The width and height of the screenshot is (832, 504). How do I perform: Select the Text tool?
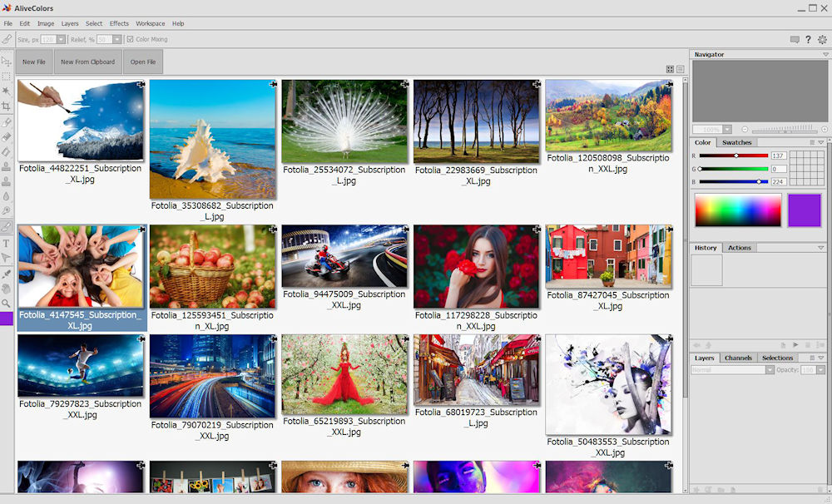[6, 243]
